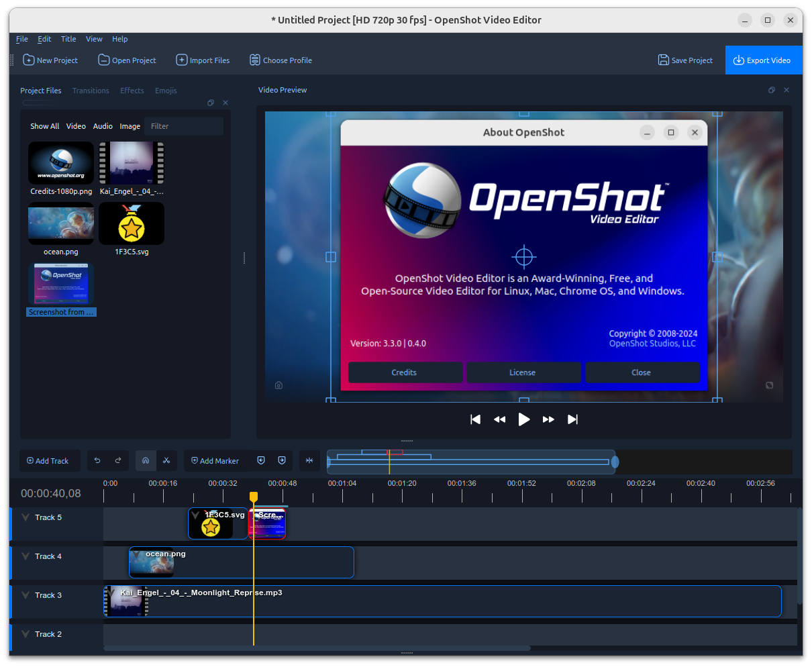Open Choose Profile
This screenshot has height=667, width=812.
[x=281, y=60]
